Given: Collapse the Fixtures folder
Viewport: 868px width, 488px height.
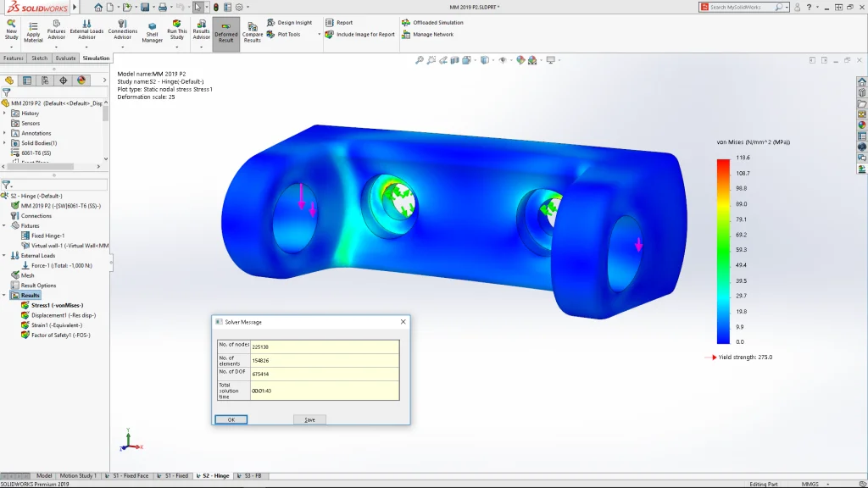Looking at the screenshot, I should pos(4,225).
